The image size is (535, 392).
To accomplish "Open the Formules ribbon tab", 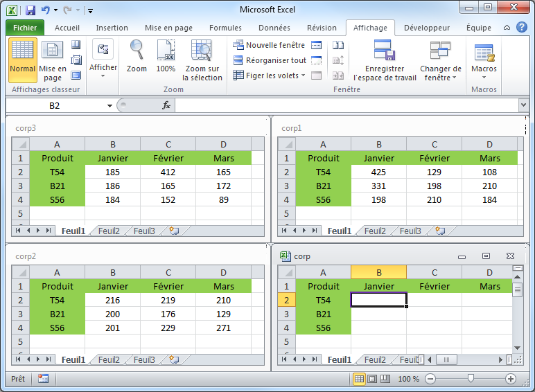I will point(225,28).
